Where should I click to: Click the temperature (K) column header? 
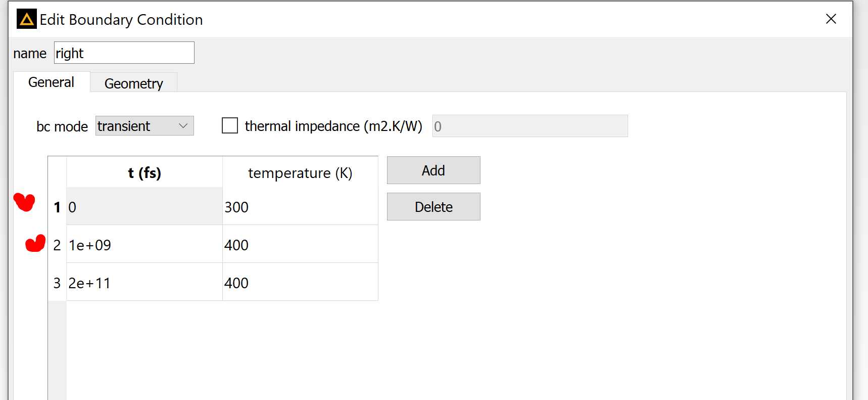(300, 172)
